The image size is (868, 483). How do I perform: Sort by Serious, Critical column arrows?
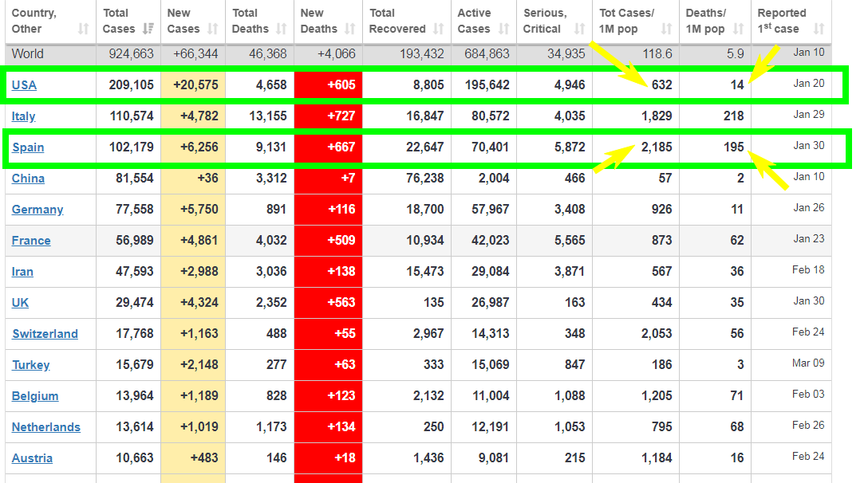[x=579, y=29]
